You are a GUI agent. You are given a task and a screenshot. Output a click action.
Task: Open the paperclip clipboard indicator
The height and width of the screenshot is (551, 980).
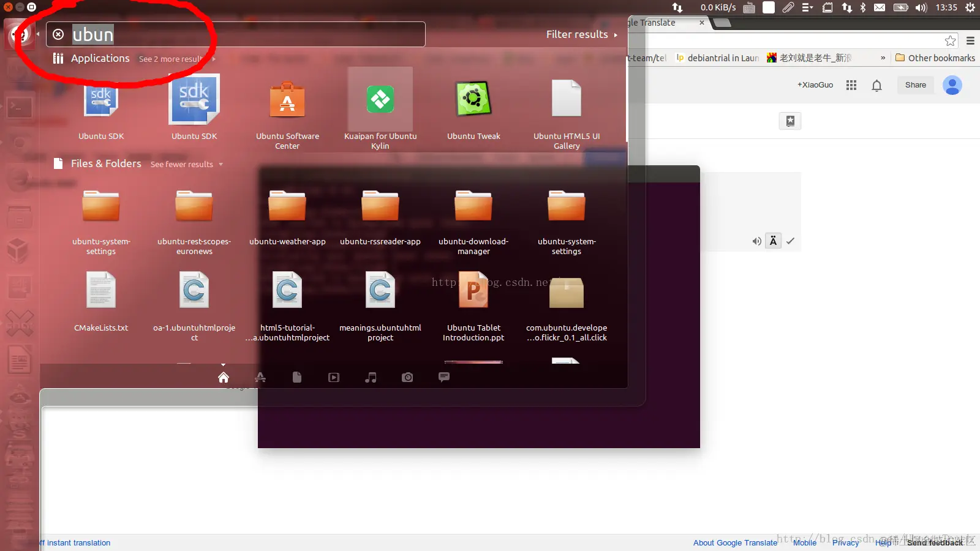coord(788,7)
